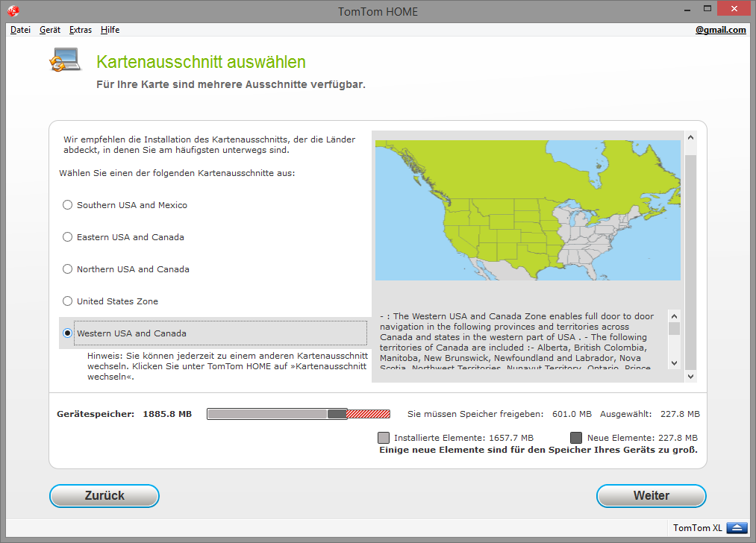Pick the United States Zone option

click(x=68, y=301)
